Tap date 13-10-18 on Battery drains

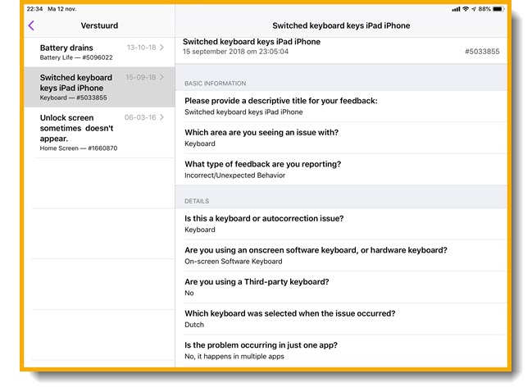(142, 48)
